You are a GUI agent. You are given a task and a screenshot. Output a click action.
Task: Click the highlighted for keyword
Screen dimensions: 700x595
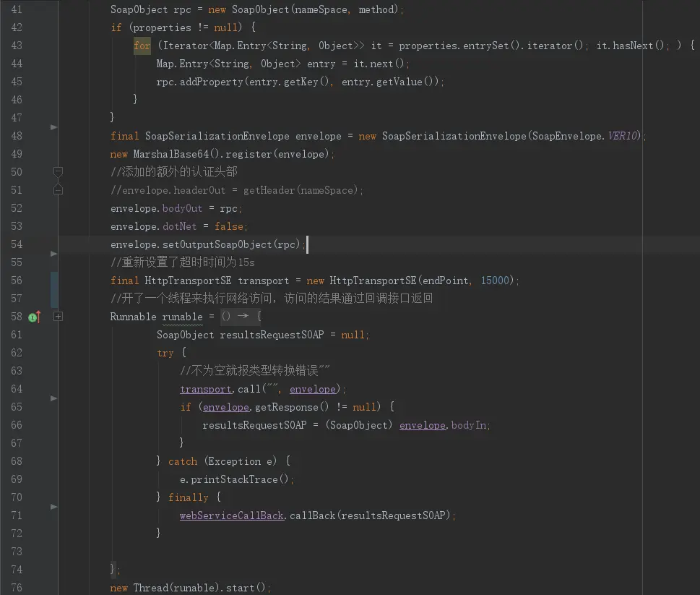(x=142, y=46)
